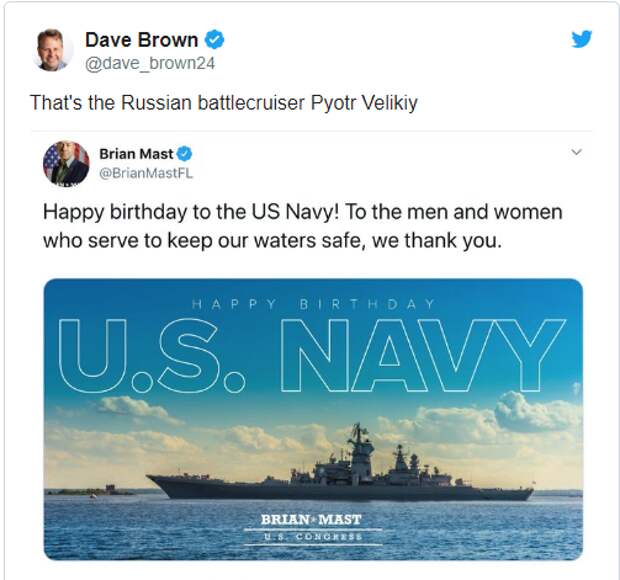This screenshot has height=580, width=620.
Task: Click the @dave_brown24 handle
Action: click(150, 63)
